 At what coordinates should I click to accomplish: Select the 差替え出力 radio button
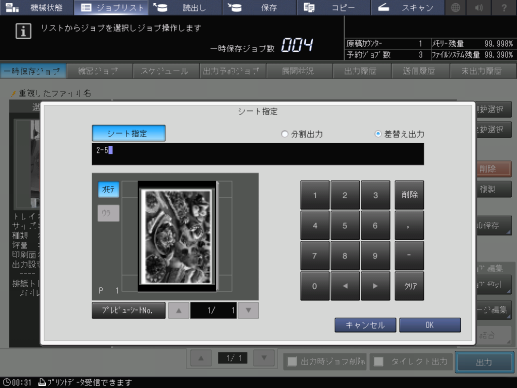(x=378, y=134)
